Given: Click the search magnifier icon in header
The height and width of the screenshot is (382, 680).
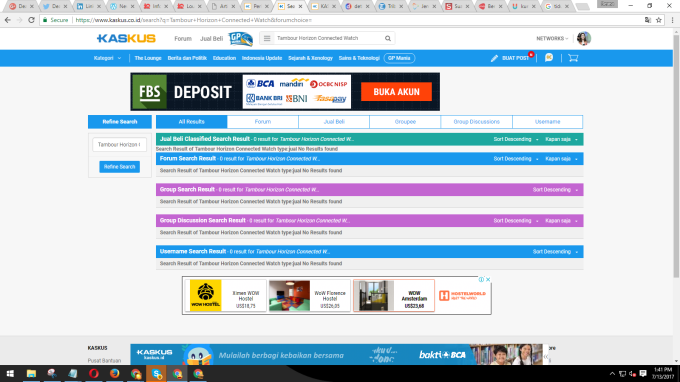Looking at the screenshot, I should point(388,38).
